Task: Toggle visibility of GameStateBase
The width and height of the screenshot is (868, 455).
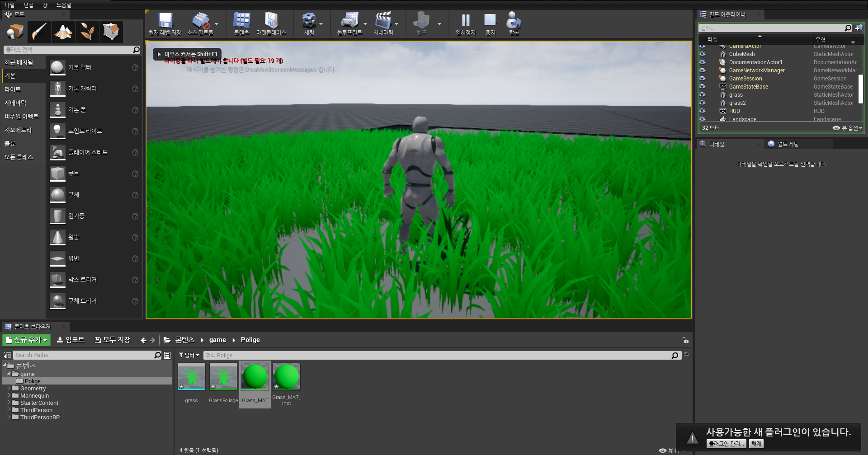Action: click(x=702, y=86)
